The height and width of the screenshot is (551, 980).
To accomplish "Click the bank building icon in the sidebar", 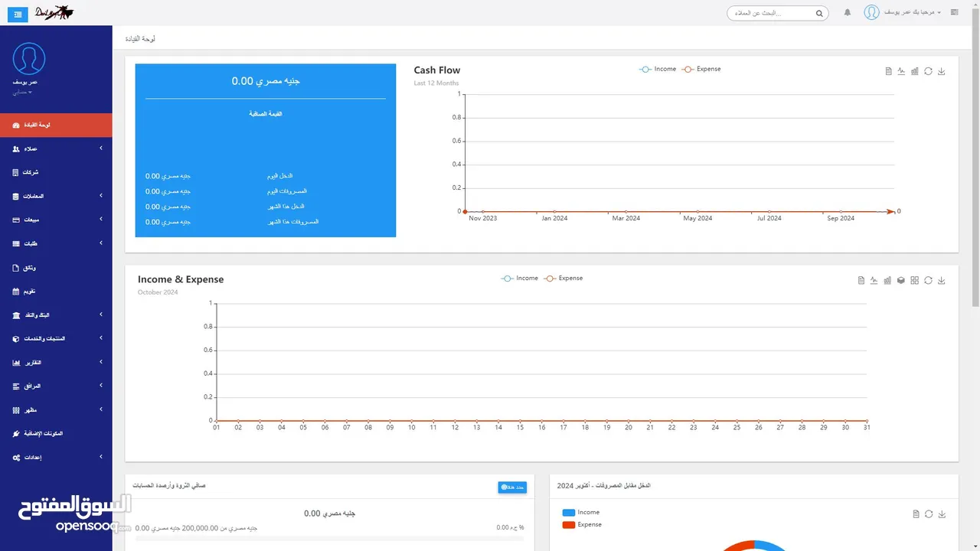I will (x=16, y=315).
